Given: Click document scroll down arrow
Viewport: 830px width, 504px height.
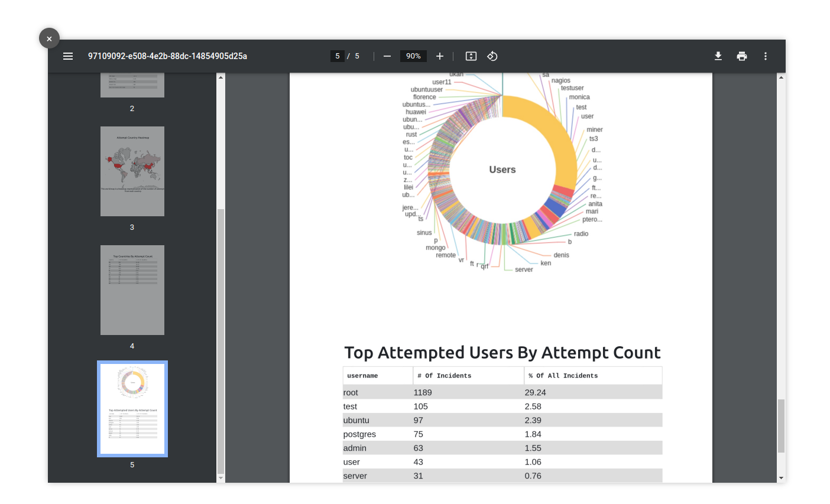Looking at the screenshot, I should (782, 478).
